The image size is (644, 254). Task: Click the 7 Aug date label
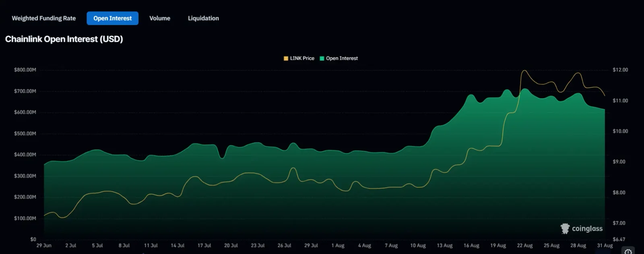[x=391, y=246]
